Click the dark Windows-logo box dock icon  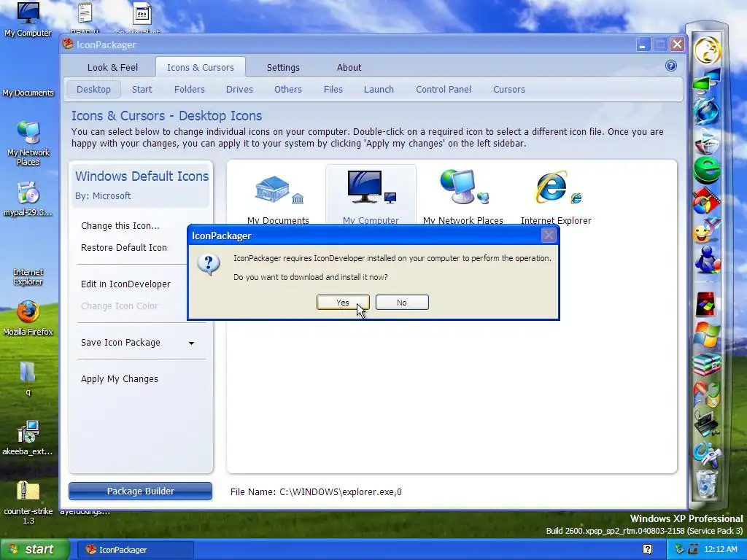705,304
